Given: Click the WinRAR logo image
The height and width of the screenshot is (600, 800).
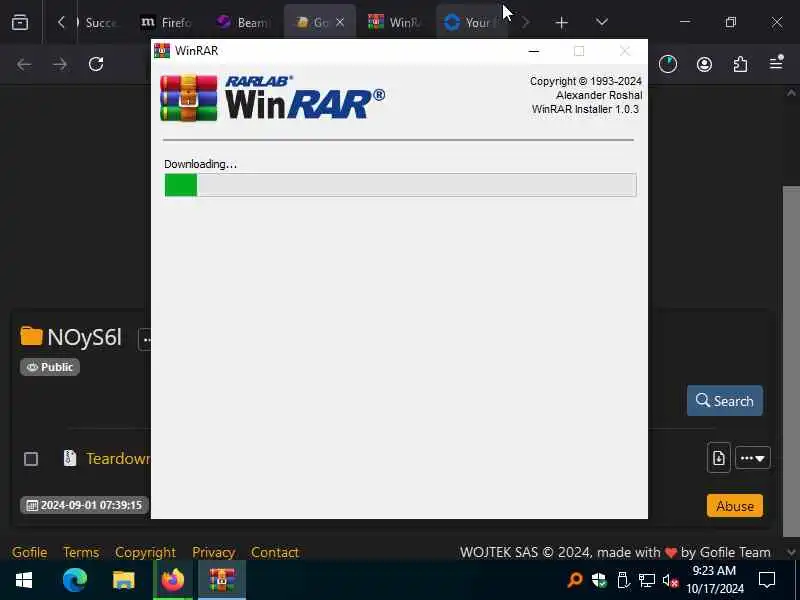Looking at the screenshot, I should coord(272,98).
